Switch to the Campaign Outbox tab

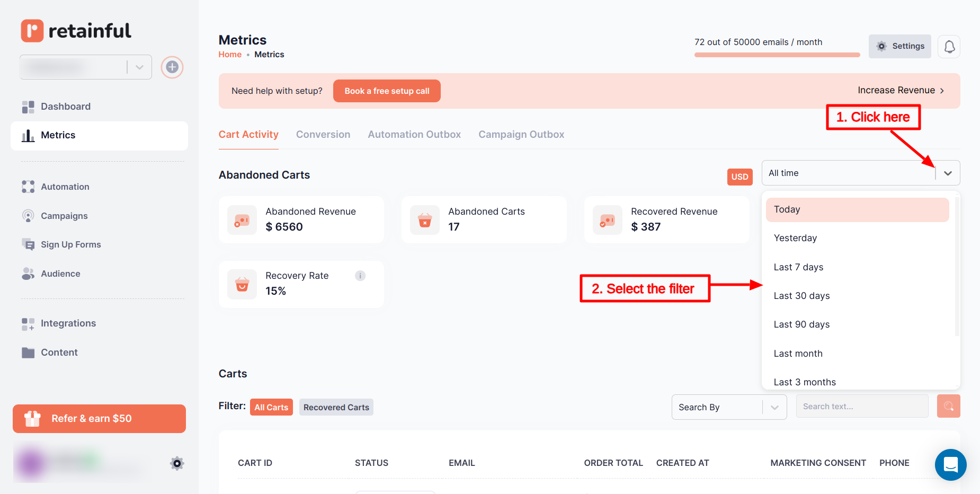coord(521,135)
